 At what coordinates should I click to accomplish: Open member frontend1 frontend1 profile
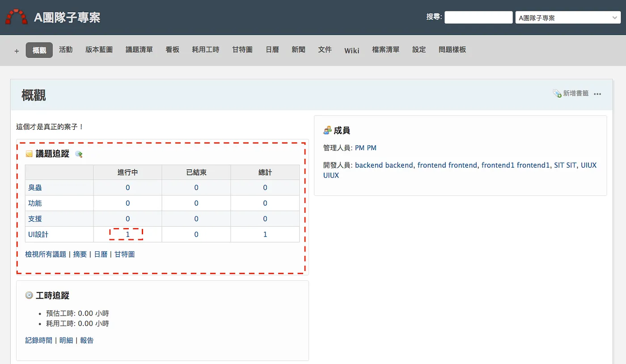516,165
